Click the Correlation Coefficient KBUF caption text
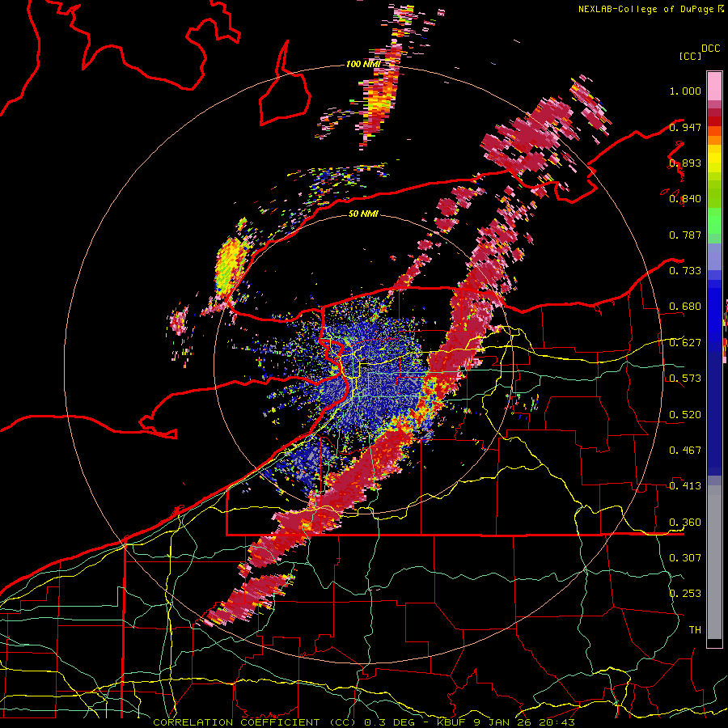The image size is (728, 728). [x=364, y=722]
